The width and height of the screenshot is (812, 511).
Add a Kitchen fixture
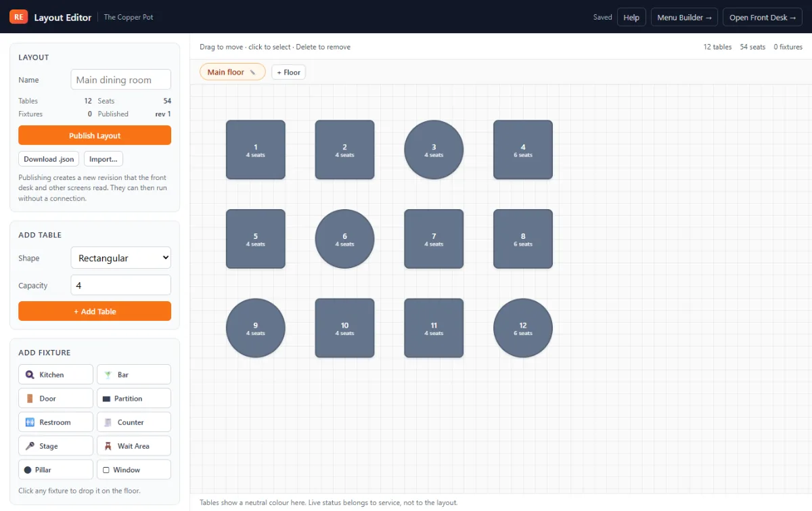[55, 374]
